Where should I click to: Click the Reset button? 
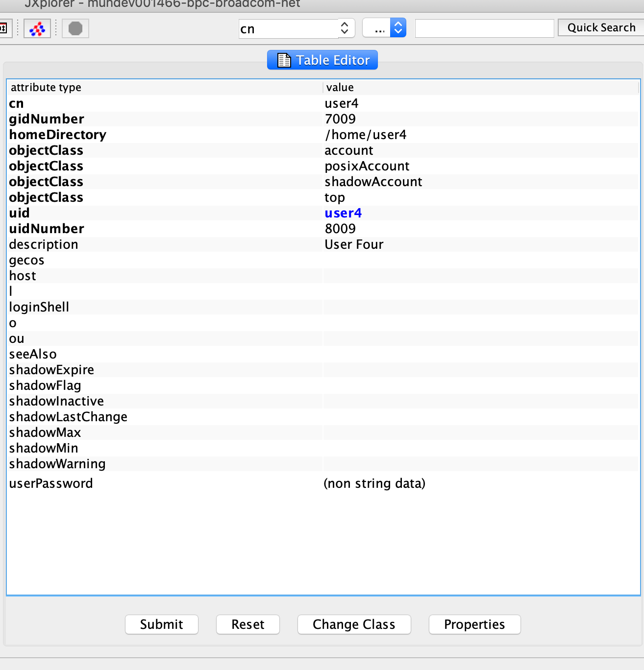point(248,624)
